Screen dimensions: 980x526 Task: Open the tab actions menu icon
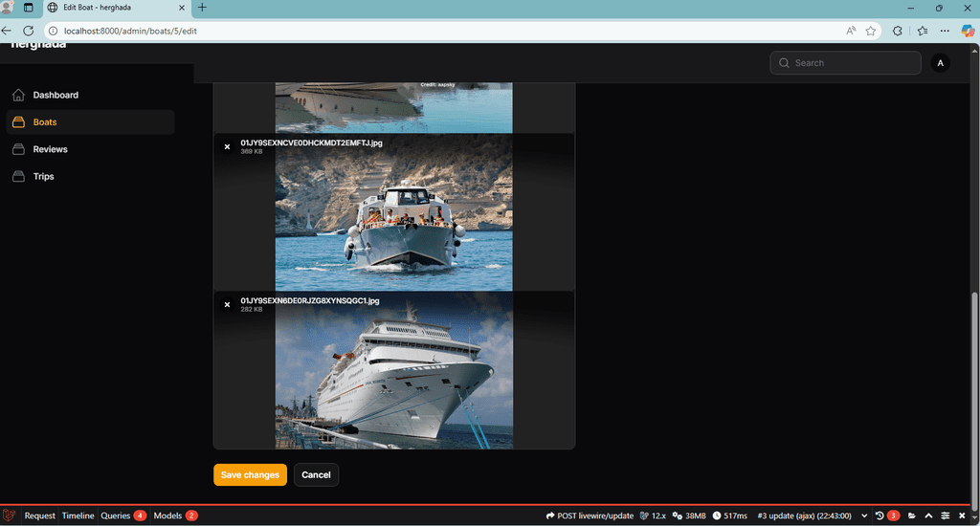tap(28, 8)
